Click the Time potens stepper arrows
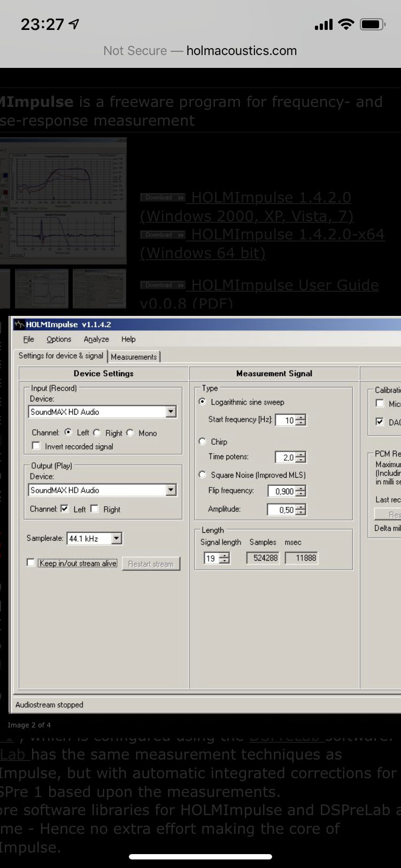The image size is (401, 868). [x=301, y=457]
